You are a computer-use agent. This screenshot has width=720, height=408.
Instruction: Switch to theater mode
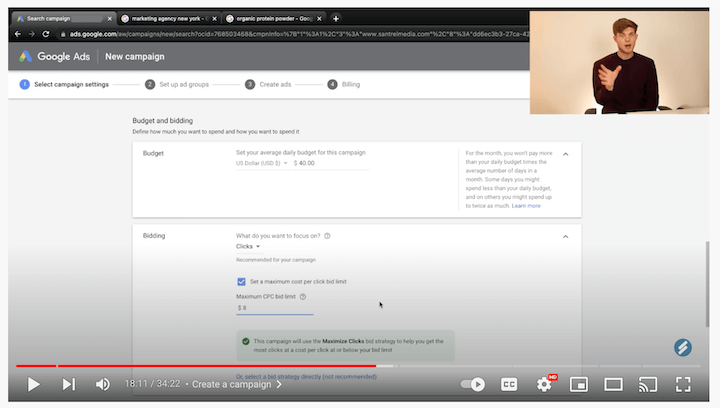pos(613,384)
